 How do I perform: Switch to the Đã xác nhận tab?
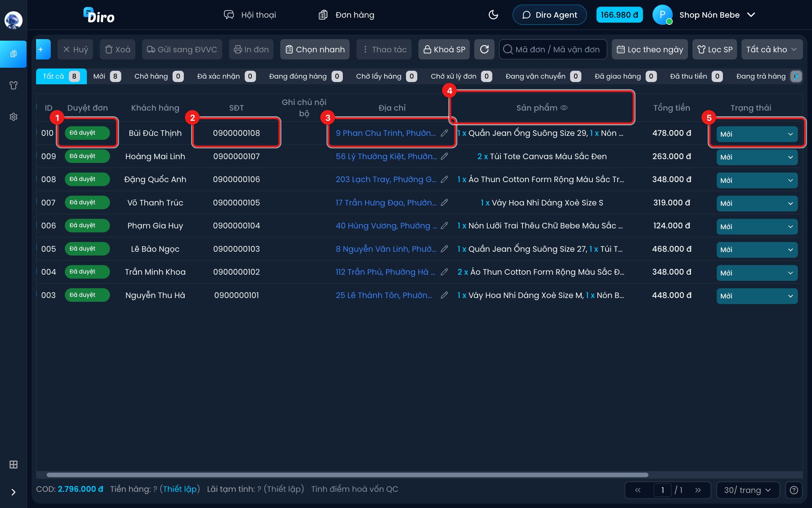click(x=226, y=76)
